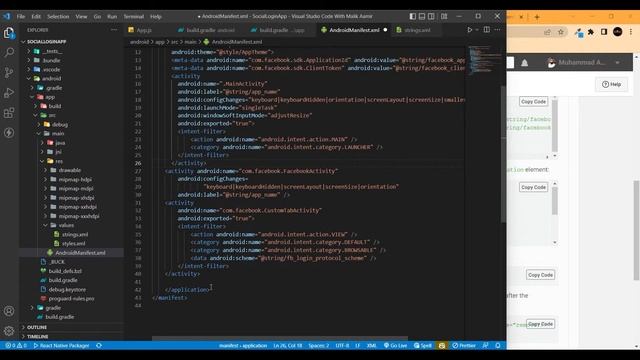Open the Source Control view
Viewport: 640px width, 360px height.
click(x=9, y=73)
